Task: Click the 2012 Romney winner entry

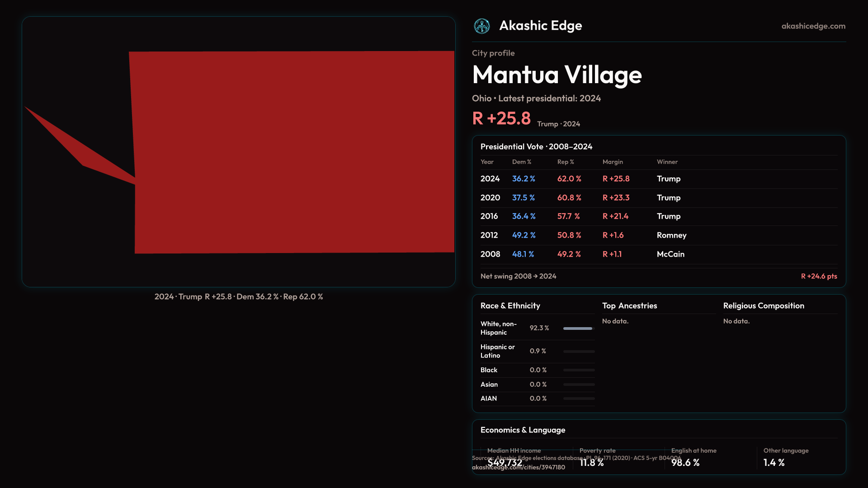Action: (671, 235)
